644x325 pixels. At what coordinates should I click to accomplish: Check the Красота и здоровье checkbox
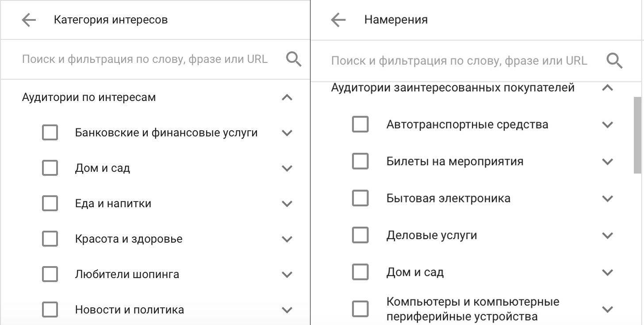[x=50, y=238]
